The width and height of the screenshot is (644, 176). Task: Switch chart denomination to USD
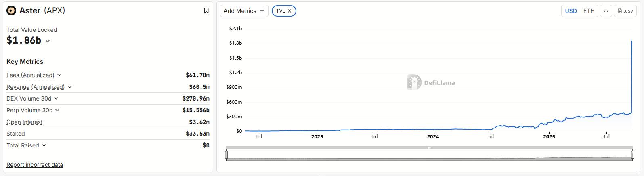point(571,11)
